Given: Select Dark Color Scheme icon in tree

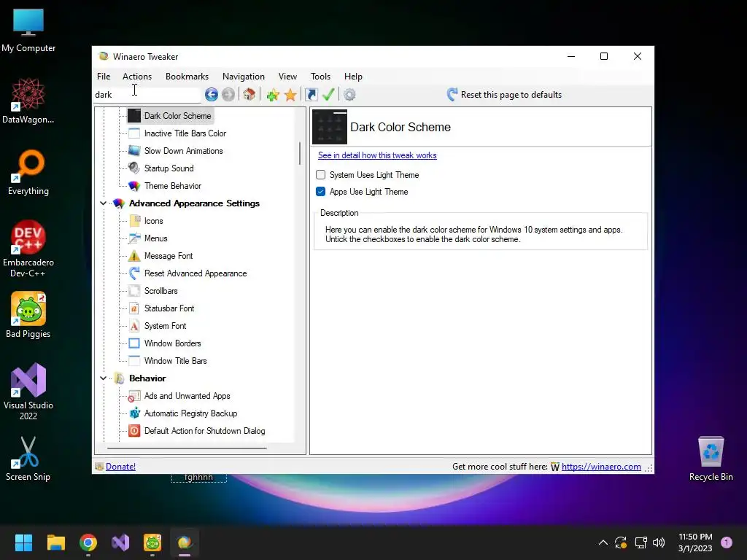Looking at the screenshot, I should pos(134,116).
